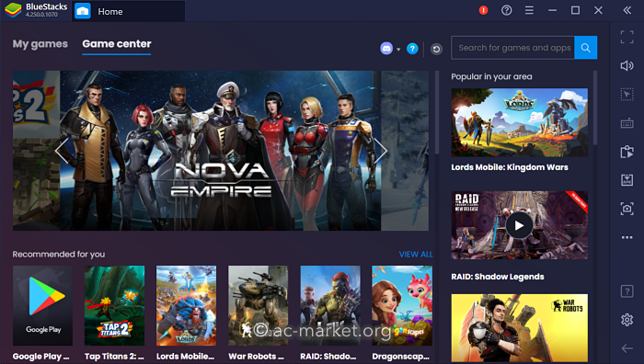Open Tap Titans 2 game thumbnail
The image size is (644, 364).
point(115,305)
